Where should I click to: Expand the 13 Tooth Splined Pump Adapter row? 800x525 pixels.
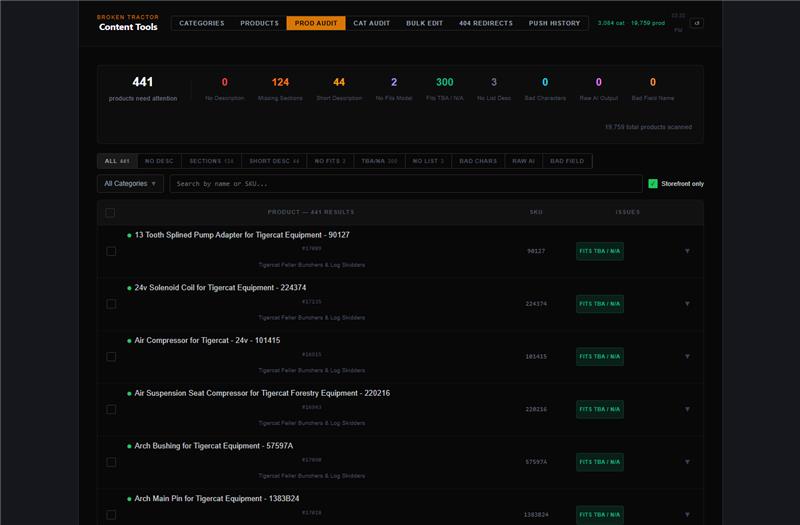[687, 251]
